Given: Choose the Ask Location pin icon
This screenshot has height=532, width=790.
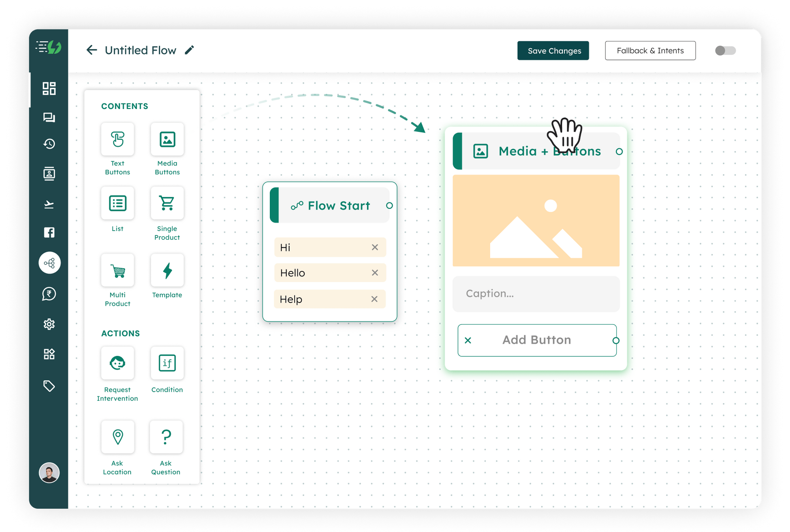Looking at the screenshot, I should (x=117, y=437).
